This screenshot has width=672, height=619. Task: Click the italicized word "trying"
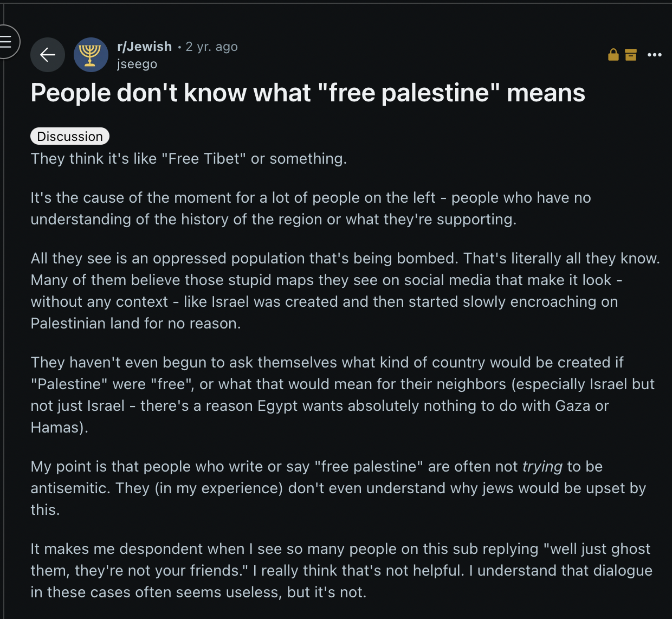tap(542, 467)
